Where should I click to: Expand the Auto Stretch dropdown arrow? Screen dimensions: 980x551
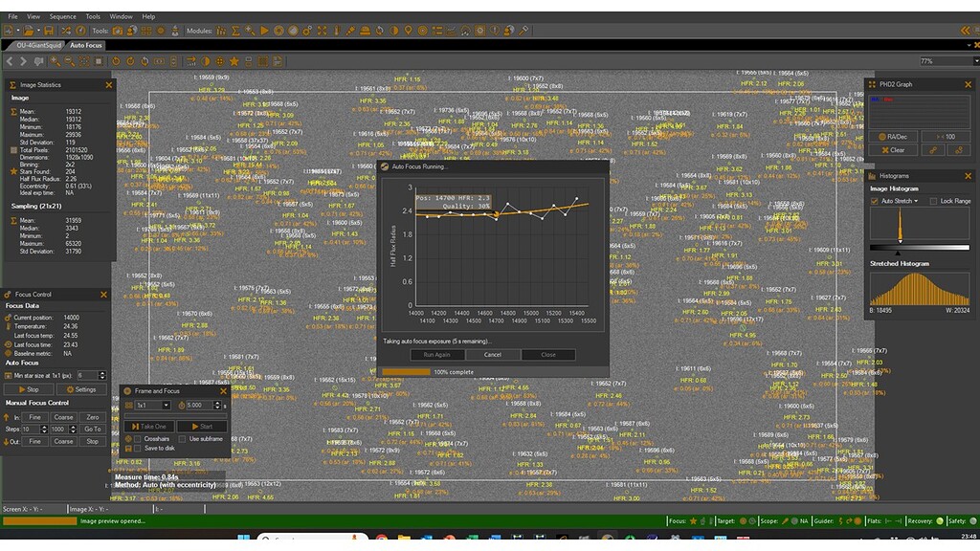916,201
